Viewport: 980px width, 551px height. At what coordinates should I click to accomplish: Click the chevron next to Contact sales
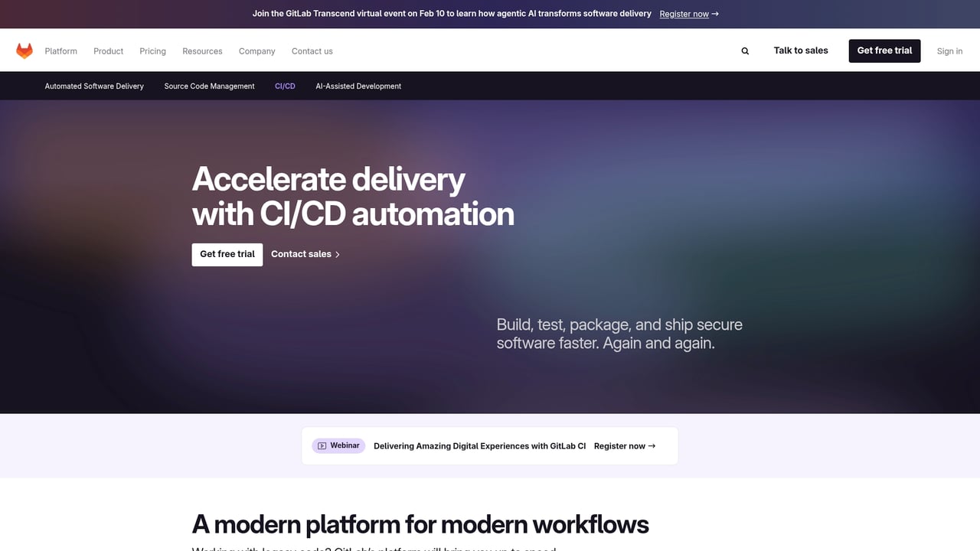337,254
